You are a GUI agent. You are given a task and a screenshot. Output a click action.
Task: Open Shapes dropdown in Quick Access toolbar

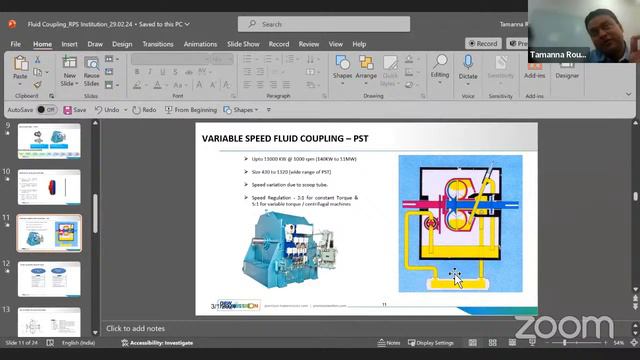pos(240,110)
